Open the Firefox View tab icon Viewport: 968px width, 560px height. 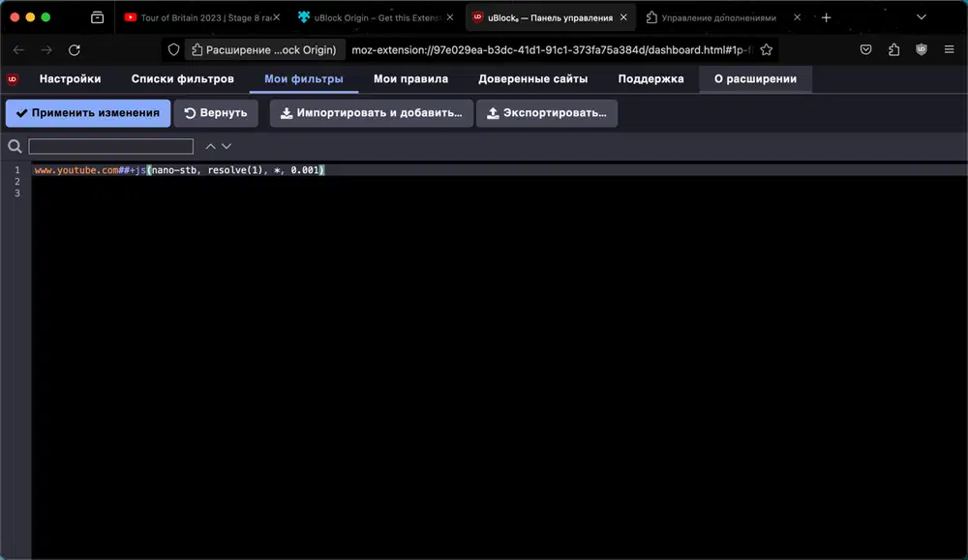pos(97,17)
